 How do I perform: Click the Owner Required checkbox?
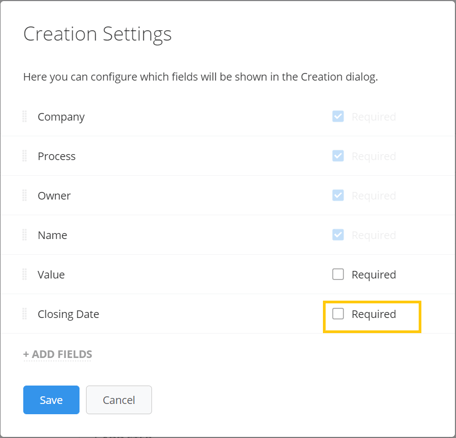[x=338, y=195]
